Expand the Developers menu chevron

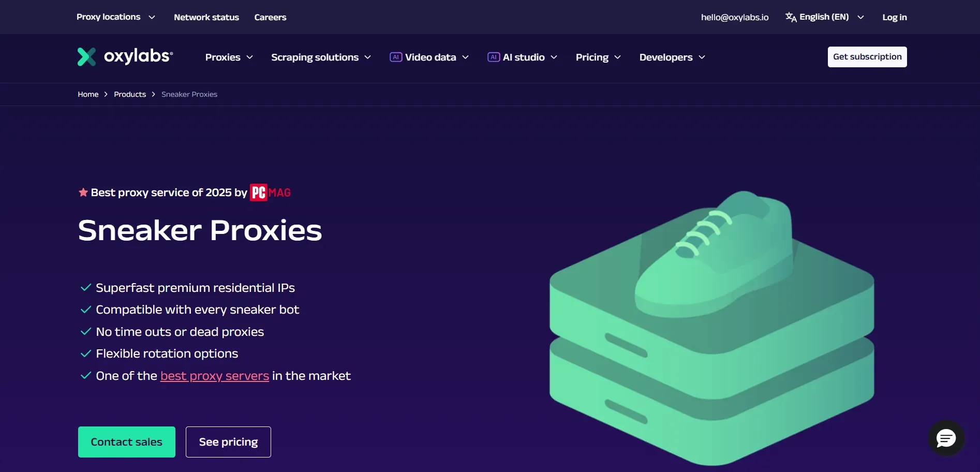point(702,57)
